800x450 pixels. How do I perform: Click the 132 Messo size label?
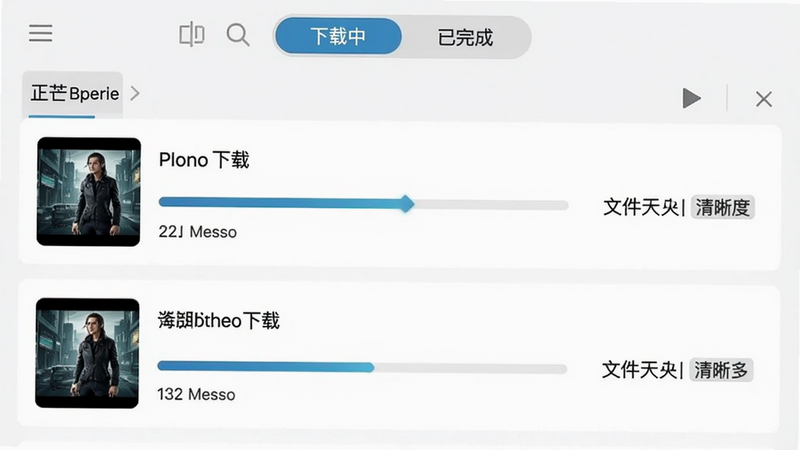196,394
